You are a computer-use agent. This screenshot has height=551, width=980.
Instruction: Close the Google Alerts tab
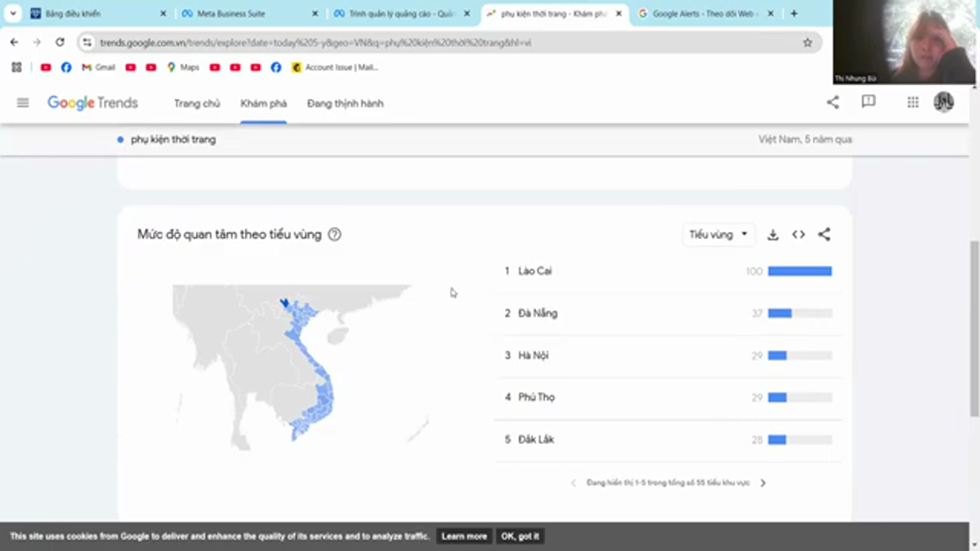[770, 14]
